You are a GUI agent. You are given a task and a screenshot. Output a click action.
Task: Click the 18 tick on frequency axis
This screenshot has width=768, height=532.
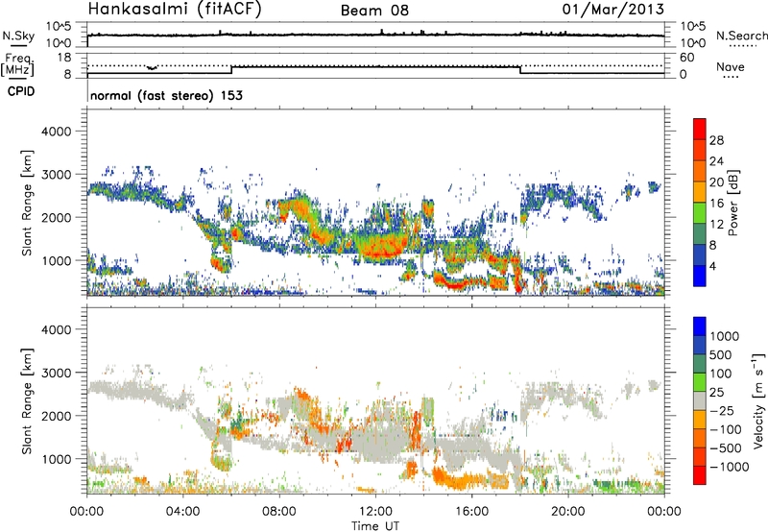point(64,57)
